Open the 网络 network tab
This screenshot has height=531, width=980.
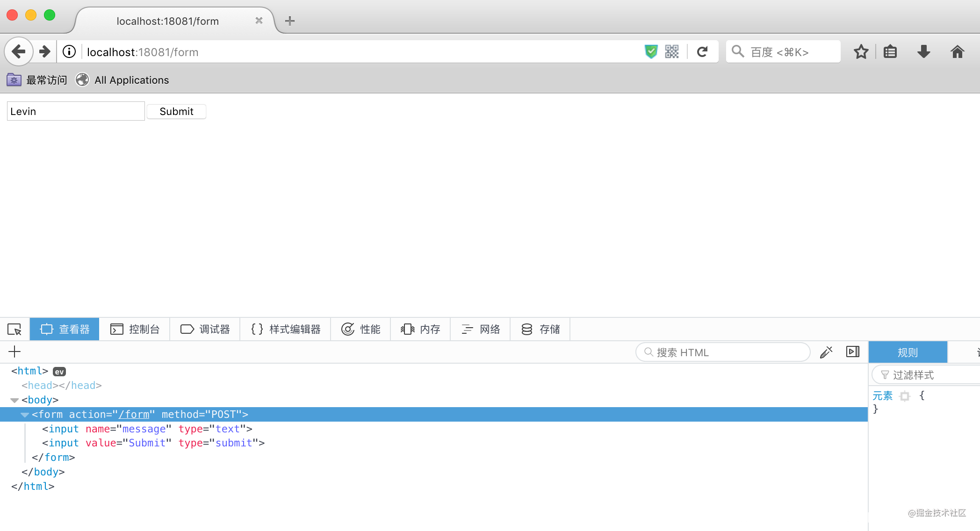click(481, 330)
